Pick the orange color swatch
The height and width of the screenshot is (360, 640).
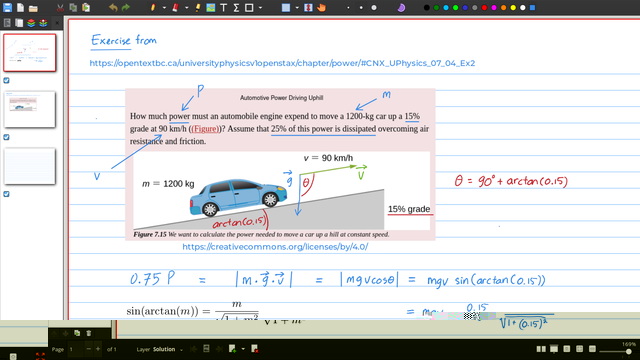[503, 8]
